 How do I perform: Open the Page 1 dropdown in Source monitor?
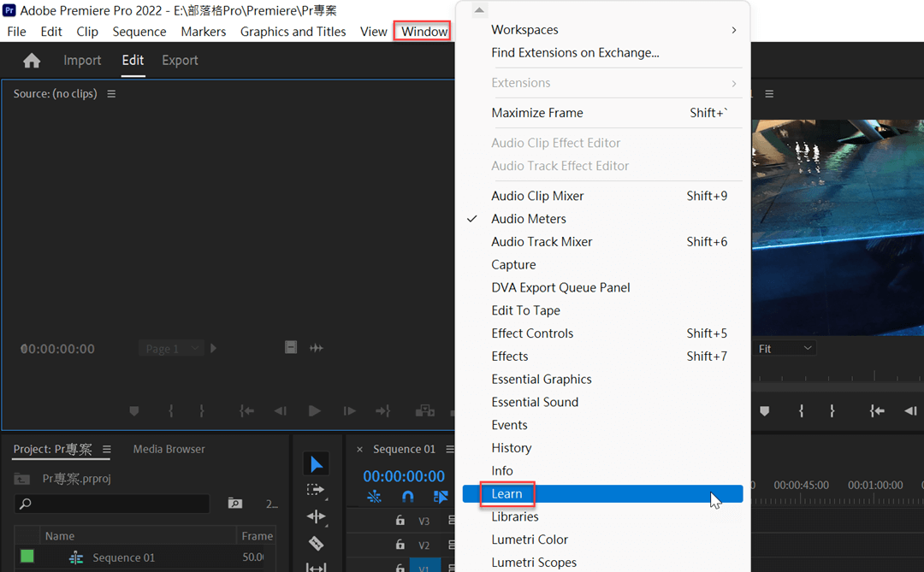pyautogui.click(x=171, y=348)
